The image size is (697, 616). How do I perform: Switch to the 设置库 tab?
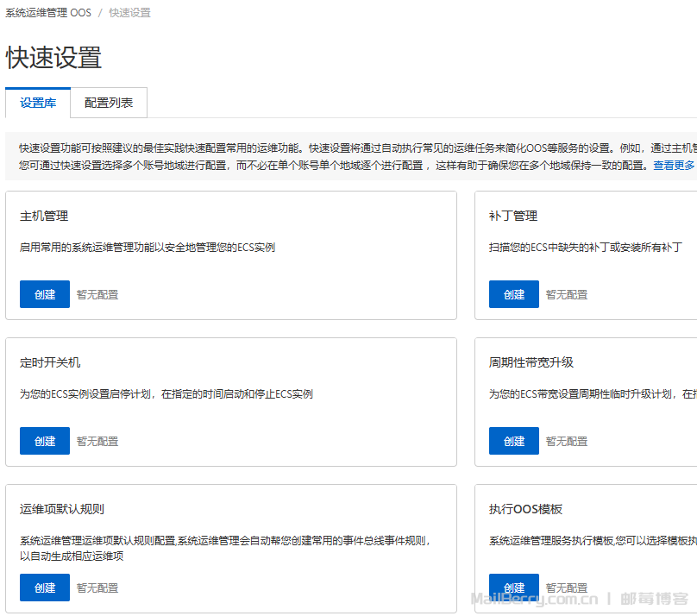[x=38, y=103]
